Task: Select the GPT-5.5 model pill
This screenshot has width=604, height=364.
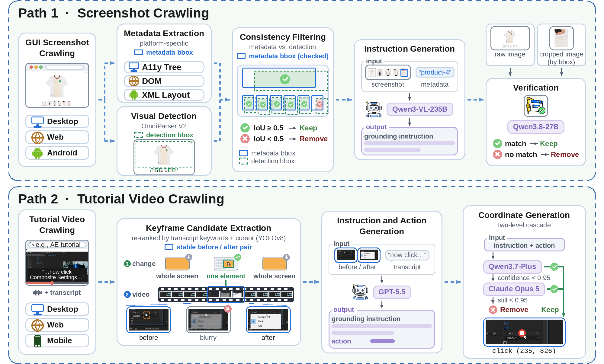Action: point(392,292)
